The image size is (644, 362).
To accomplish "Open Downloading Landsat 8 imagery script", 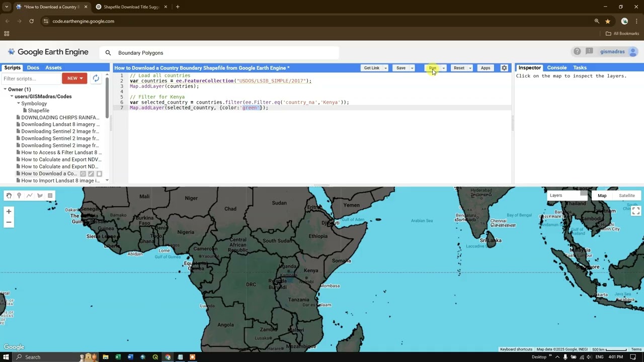I will (x=60, y=125).
